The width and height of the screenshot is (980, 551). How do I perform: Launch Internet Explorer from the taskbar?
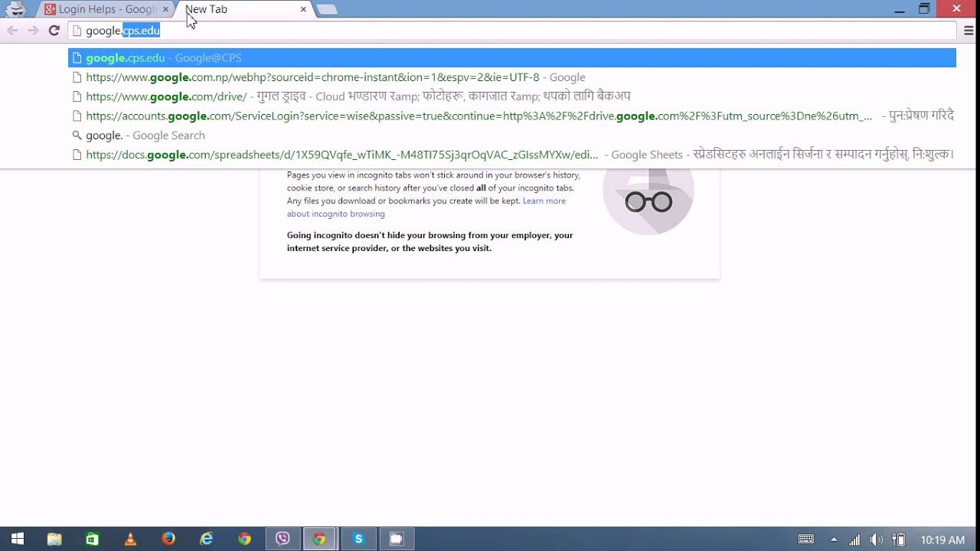(x=206, y=539)
